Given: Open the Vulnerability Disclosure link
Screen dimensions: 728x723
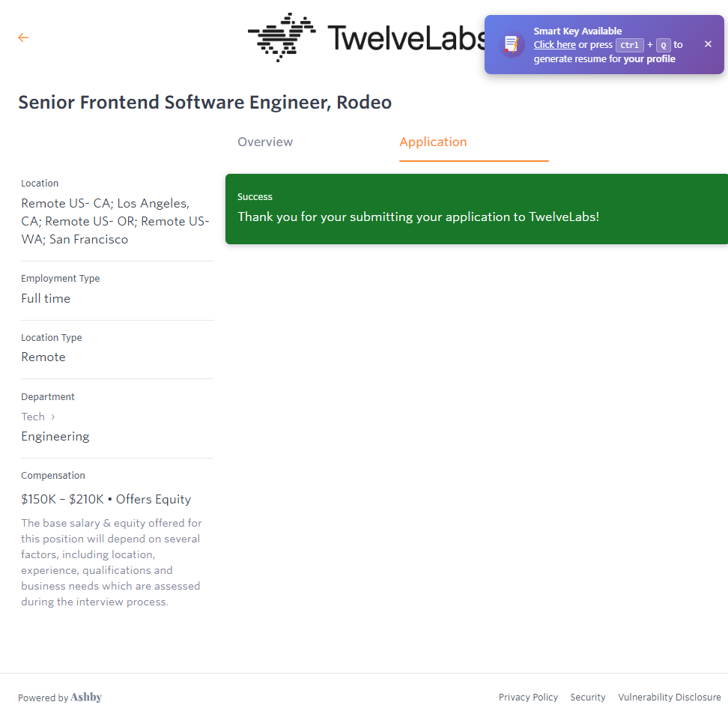Looking at the screenshot, I should [x=669, y=698].
